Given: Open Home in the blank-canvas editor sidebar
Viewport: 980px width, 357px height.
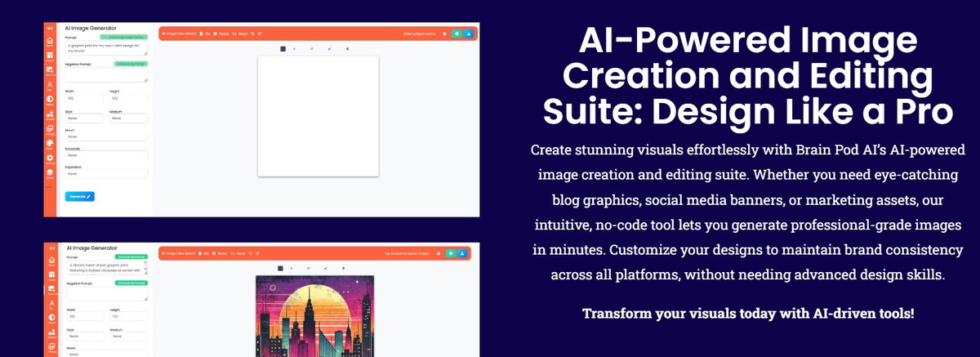Looking at the screenshot, I should pos(49,42).
